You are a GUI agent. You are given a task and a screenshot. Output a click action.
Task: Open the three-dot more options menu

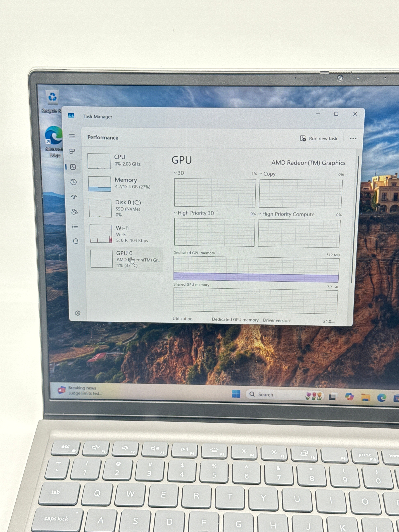pos(353,139)
